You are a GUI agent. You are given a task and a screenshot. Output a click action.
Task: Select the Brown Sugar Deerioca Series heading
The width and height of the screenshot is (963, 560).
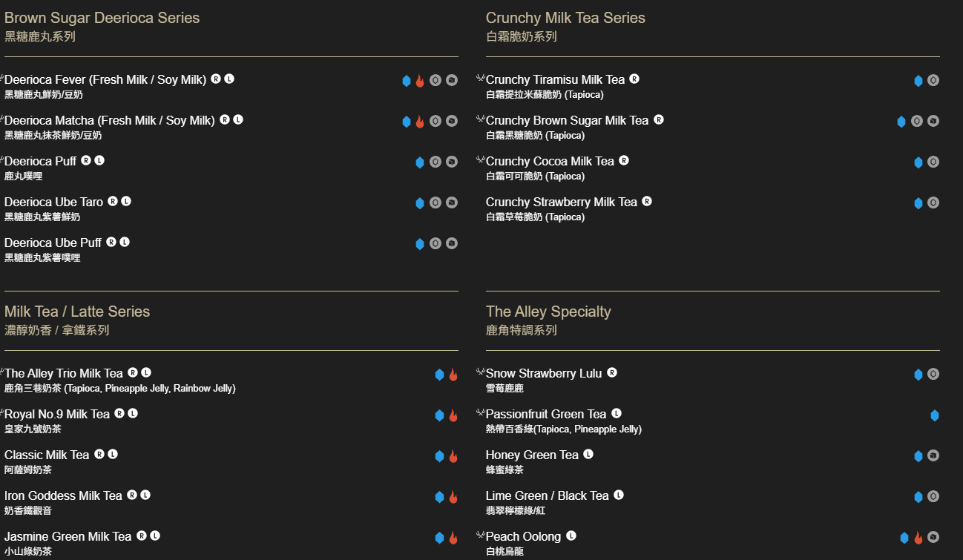tap(102, 18)
